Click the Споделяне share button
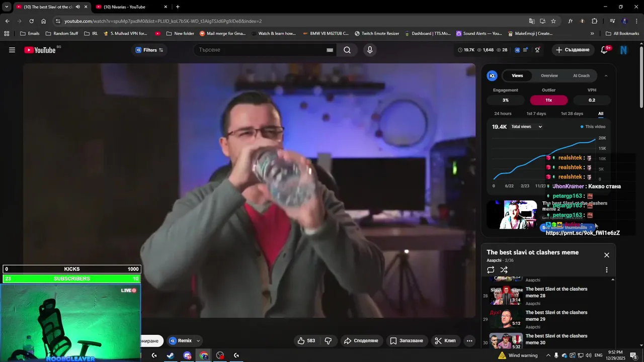The image size is (644, 362). [x=361, y=341]
